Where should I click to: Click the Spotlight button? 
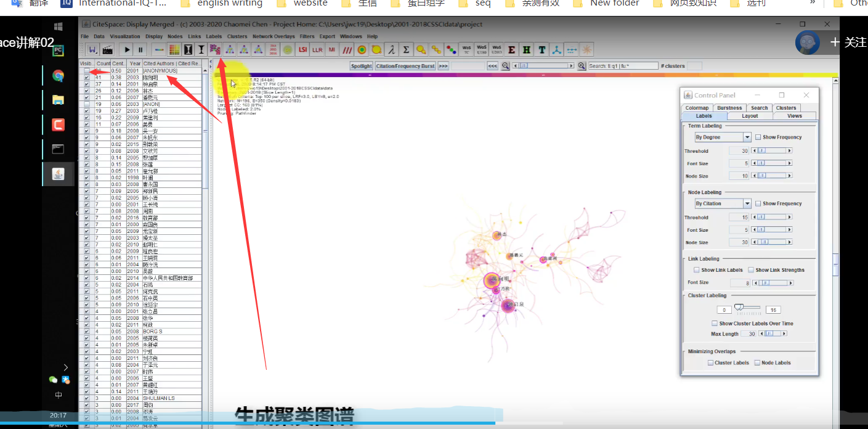click(x=362, y=66)
